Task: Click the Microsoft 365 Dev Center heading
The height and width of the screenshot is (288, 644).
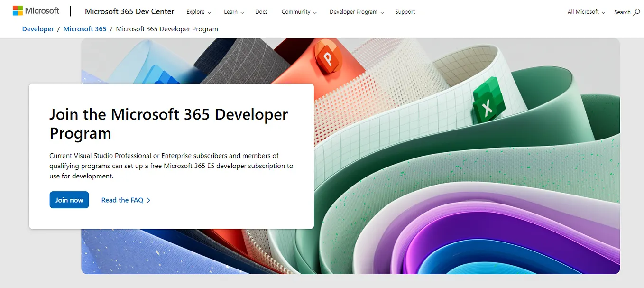Action: 129,11
